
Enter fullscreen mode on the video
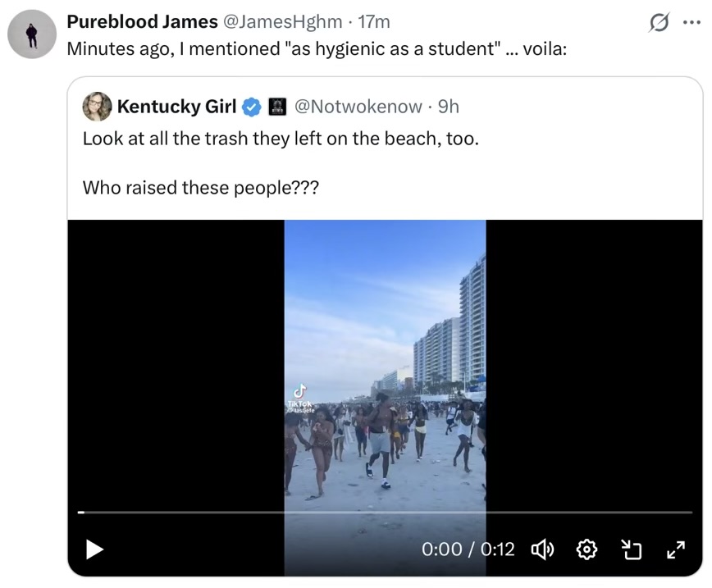(675, 549)
